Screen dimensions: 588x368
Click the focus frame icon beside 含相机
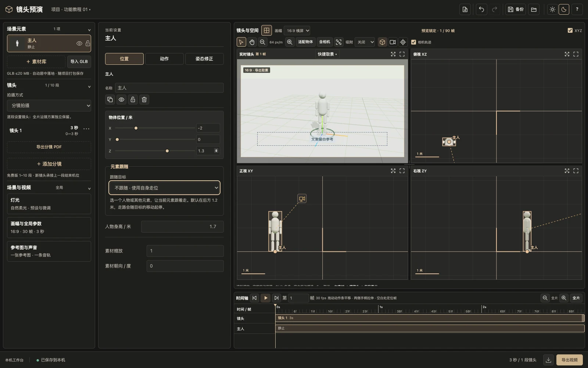338,42
